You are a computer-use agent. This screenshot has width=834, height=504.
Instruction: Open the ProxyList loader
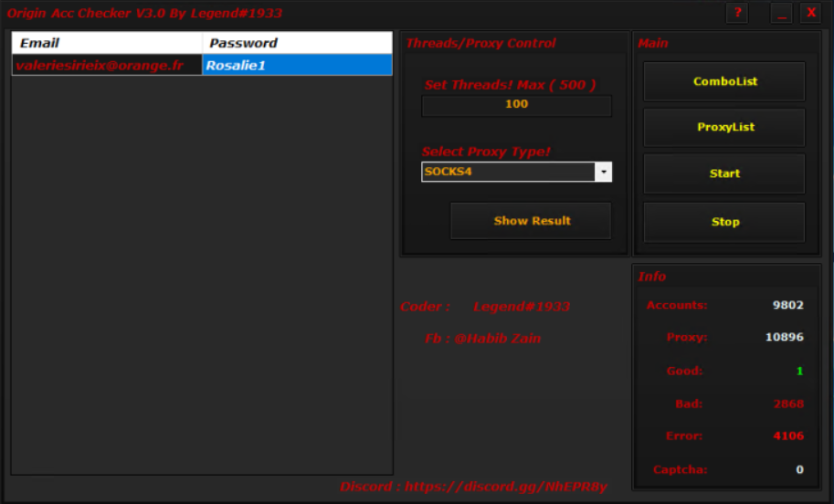(x=724, y=127)
